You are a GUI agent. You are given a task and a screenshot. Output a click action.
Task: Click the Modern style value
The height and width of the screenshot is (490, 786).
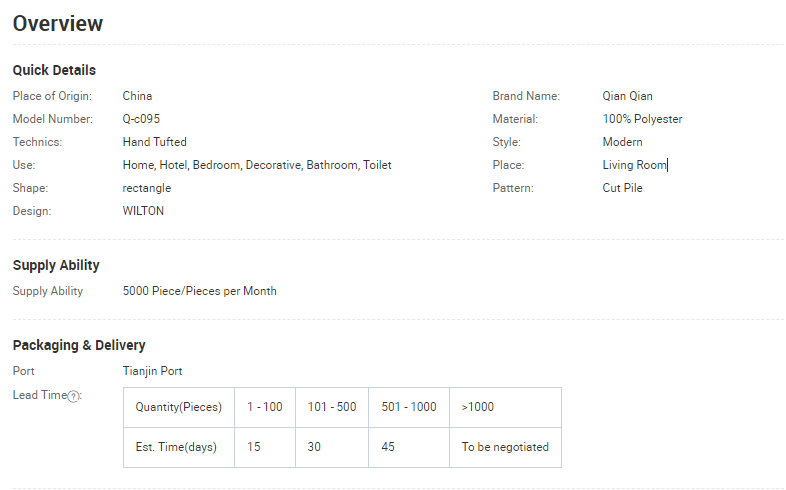point(622,142)
